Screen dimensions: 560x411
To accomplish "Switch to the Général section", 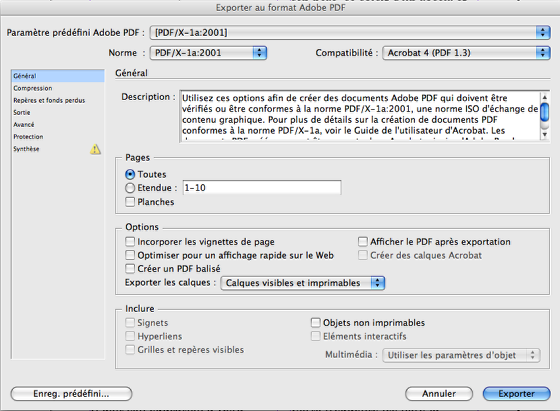I will pyautogui.click(x=58, y=76).
